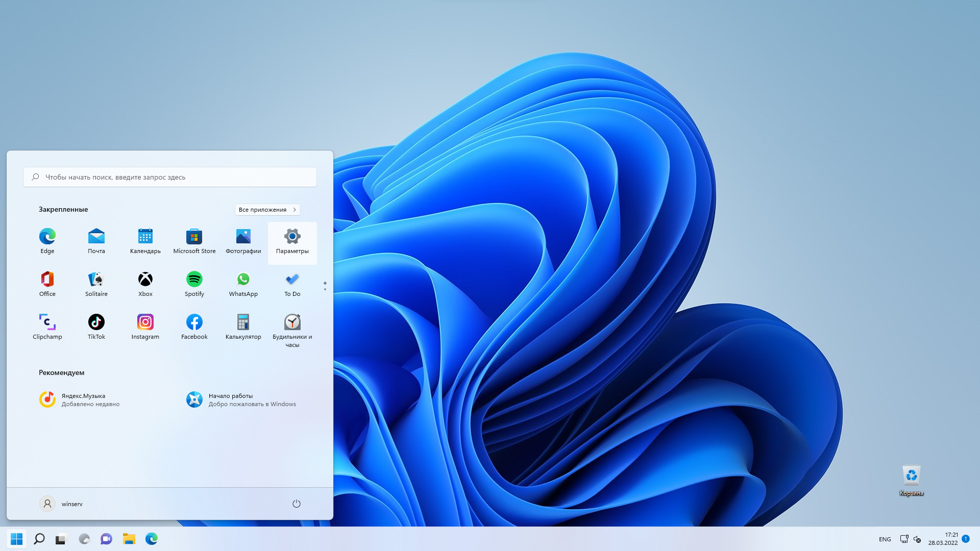Click ENG language indicator in taskbar

click(885, 539)
